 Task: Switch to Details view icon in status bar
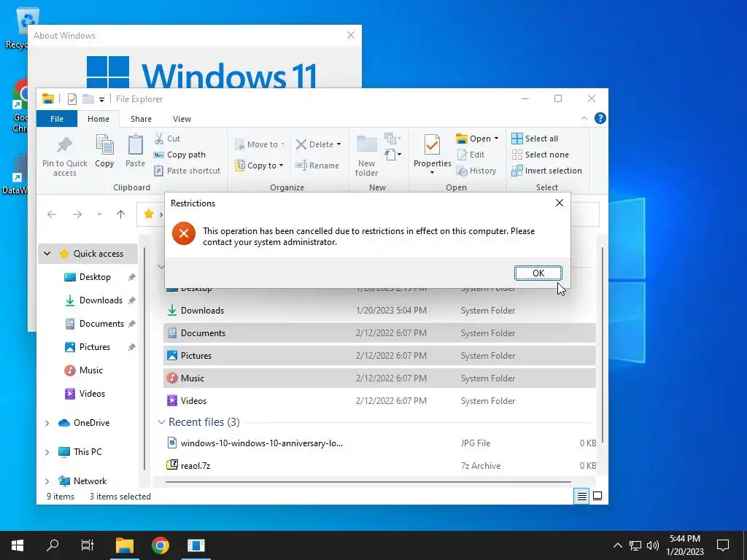tap(581, 496)
